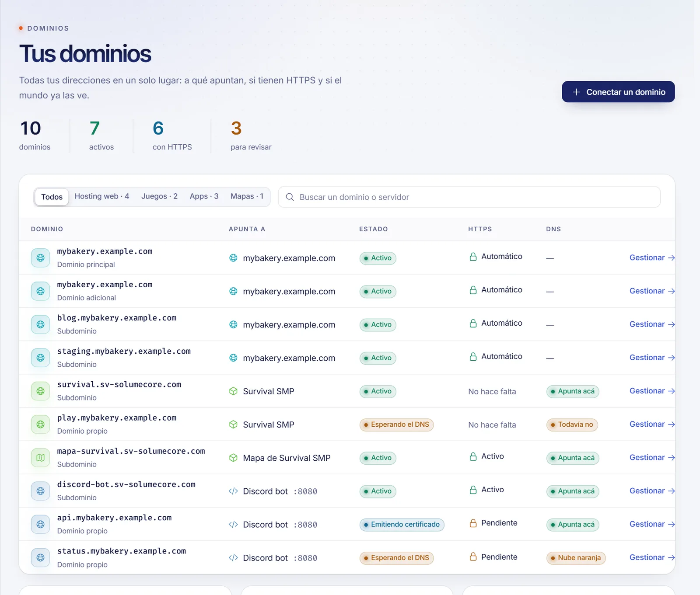Click the icon beside api.mybakery.example.com
The image size is (700, 595).
click(x=40, y=524)
